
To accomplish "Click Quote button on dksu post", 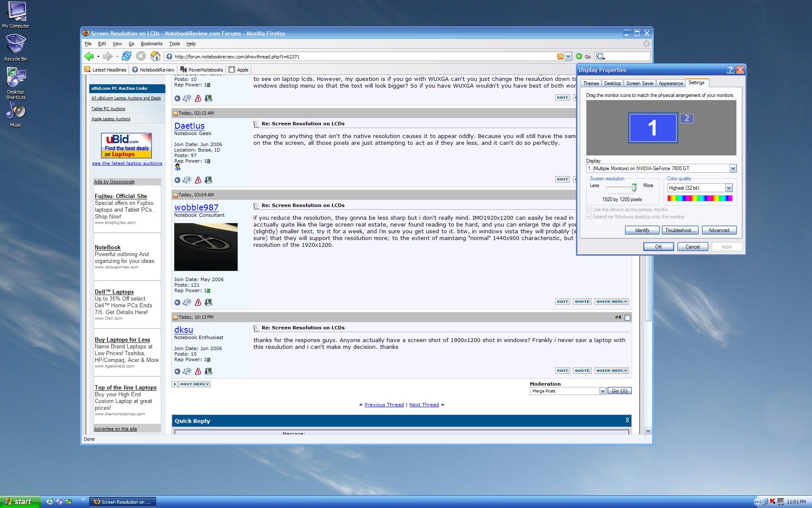I will click(582, 371).
